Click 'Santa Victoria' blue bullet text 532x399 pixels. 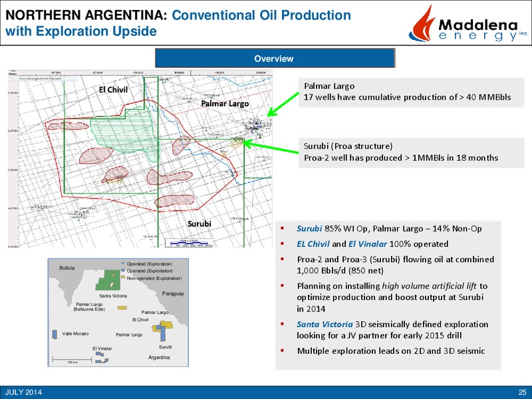pyautogui.click(x=325, y=325)
